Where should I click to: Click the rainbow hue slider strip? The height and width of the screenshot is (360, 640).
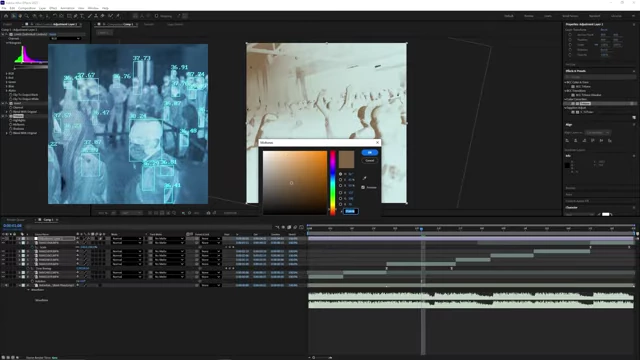coord(333,182)
